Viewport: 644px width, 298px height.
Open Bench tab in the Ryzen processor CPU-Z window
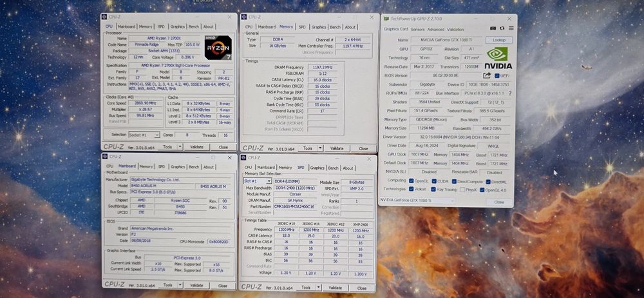(x=193, y=26)
